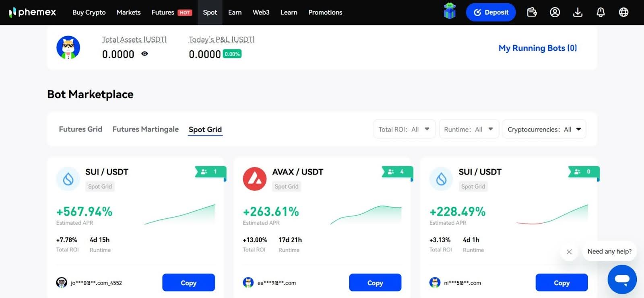Open the Runtime filter dropdown

469,129
